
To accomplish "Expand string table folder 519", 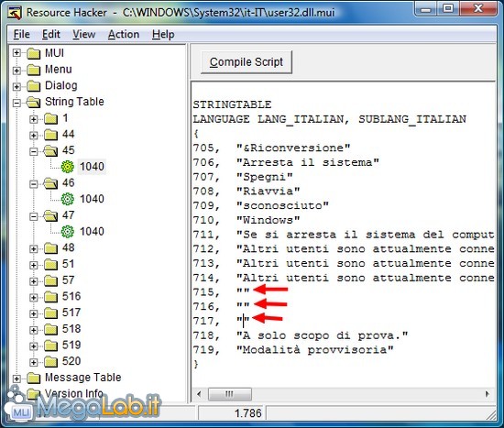I will [x=33, y=346].
